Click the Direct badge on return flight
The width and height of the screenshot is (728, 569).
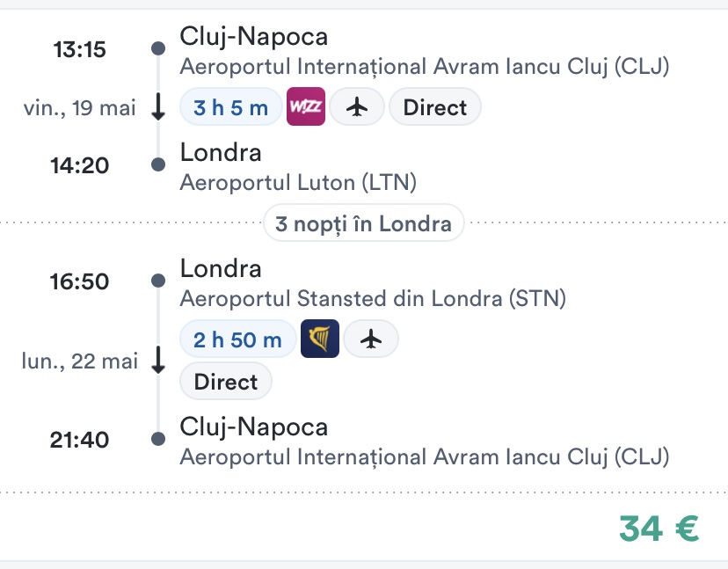point(226,382)
